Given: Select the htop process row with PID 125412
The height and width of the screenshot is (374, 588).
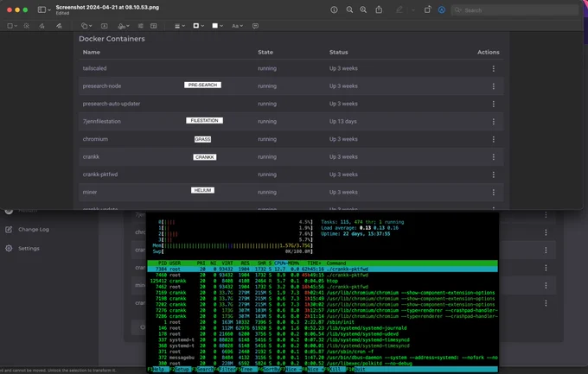Looking at the screenshot, I should point(323,281).
